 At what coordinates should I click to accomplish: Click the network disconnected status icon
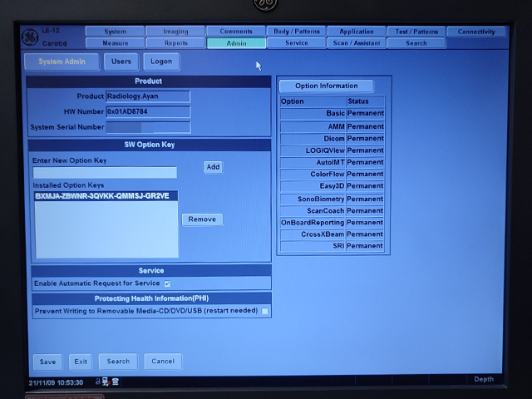click(x=106, y=382)
